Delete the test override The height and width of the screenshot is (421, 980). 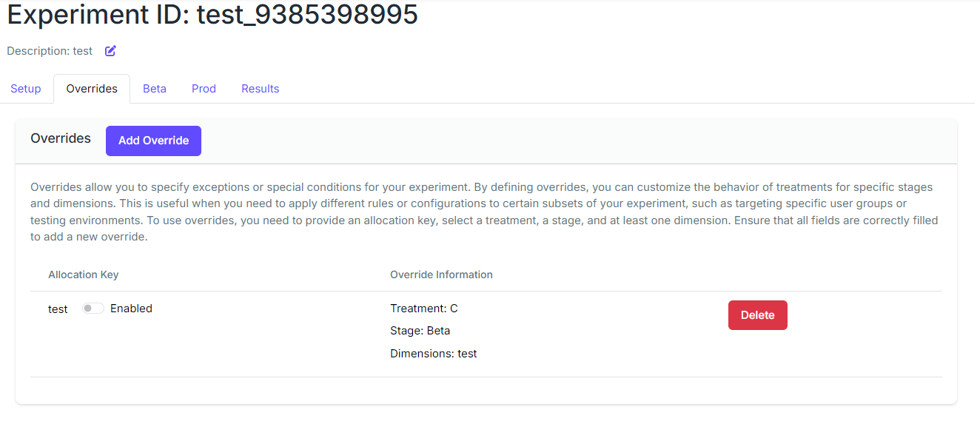(x=757, y=315)
